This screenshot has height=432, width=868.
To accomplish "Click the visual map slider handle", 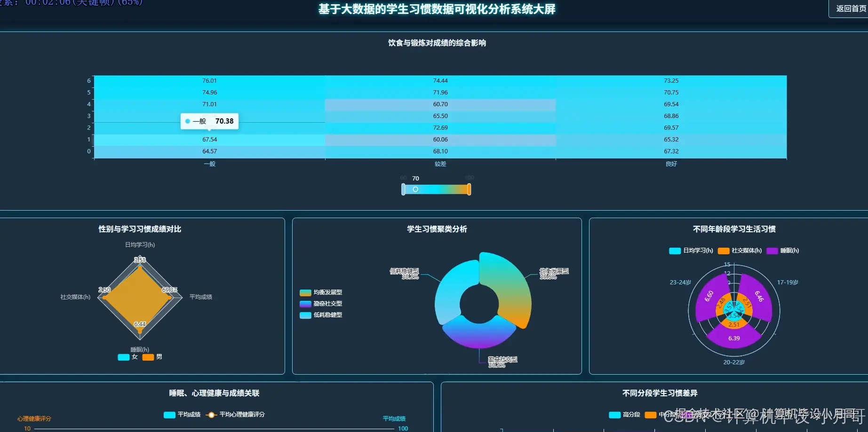I will [x=416, y=189].
